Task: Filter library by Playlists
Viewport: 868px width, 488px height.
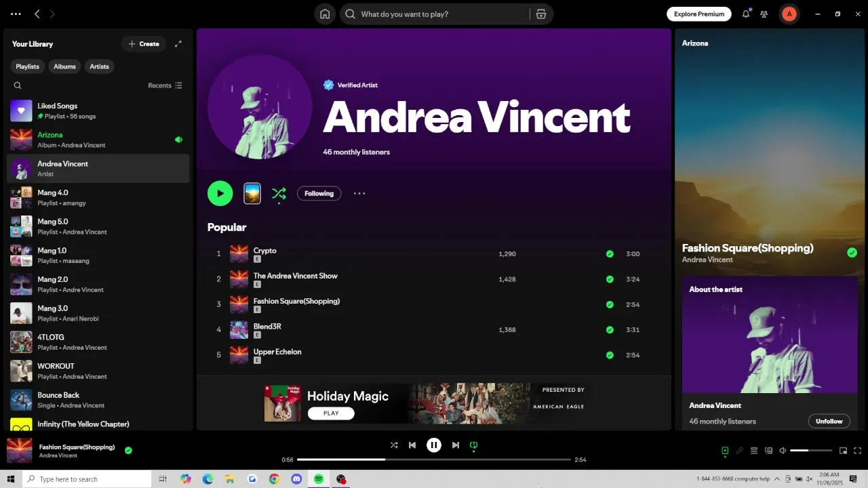Action: [x=28, y=66]
